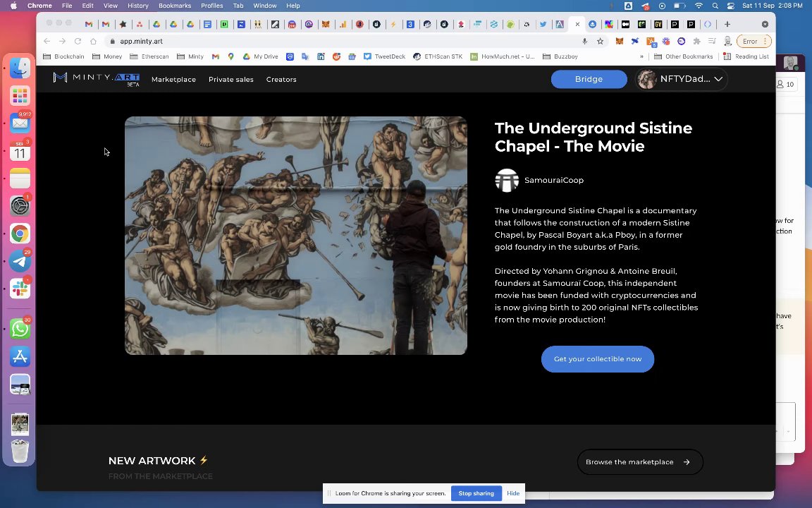
Task: Click the SamouraiCoop creator avatar
Action: coord(507,180)
